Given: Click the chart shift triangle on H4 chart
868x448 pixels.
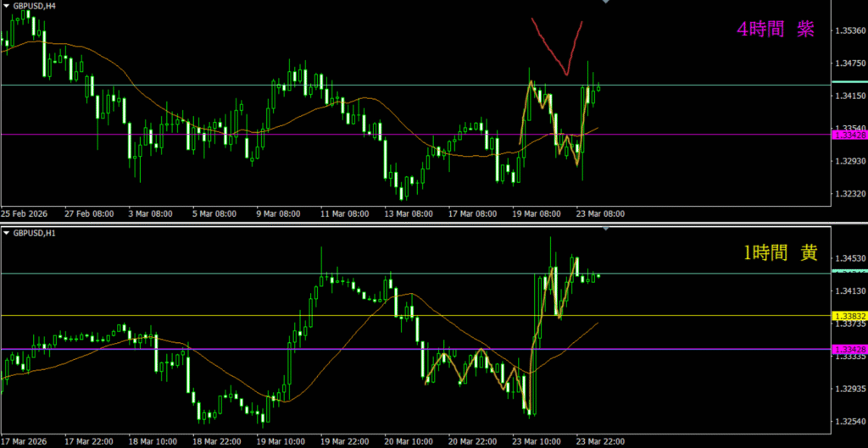Looking at the screenshot, I should click(605, 3).
